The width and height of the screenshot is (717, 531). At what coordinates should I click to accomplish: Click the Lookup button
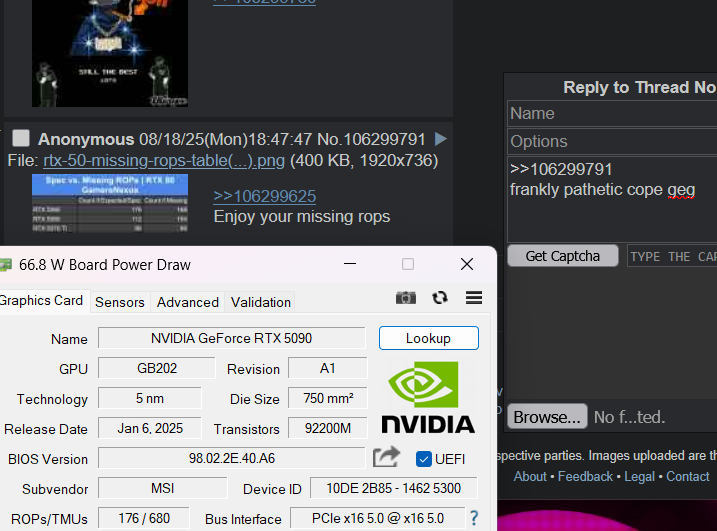coord(428,338)
